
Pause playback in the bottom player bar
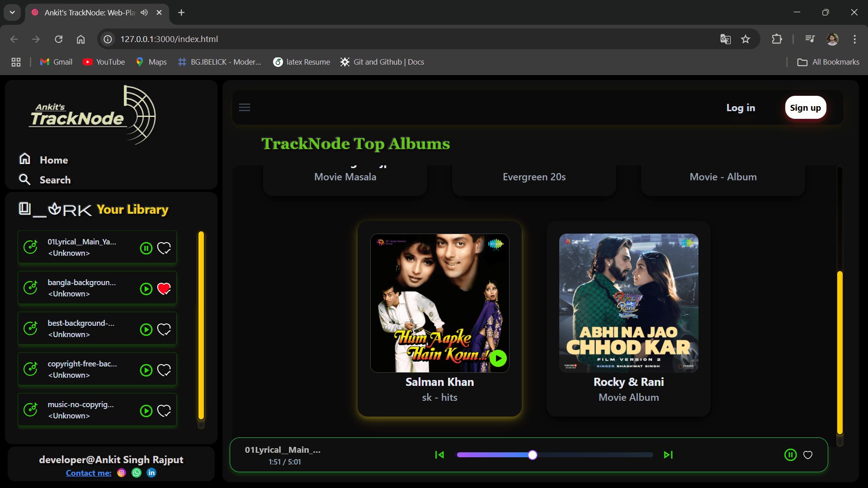click(x=790, y=455)
